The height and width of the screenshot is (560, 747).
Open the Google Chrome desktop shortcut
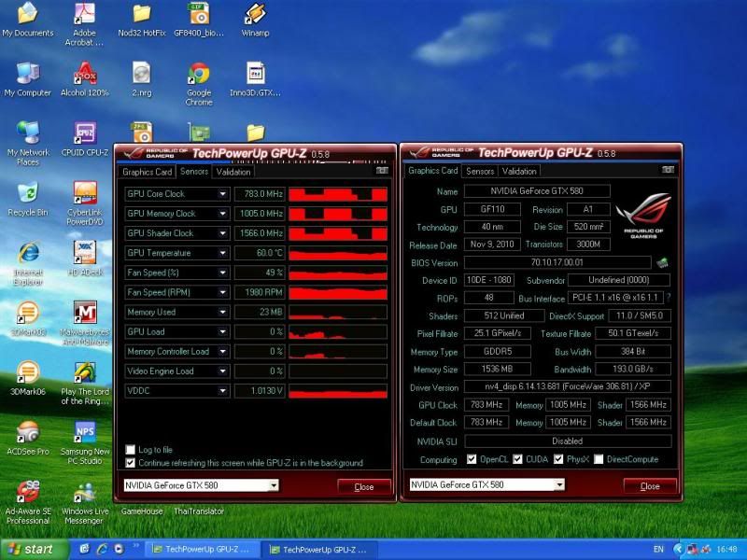198,75
